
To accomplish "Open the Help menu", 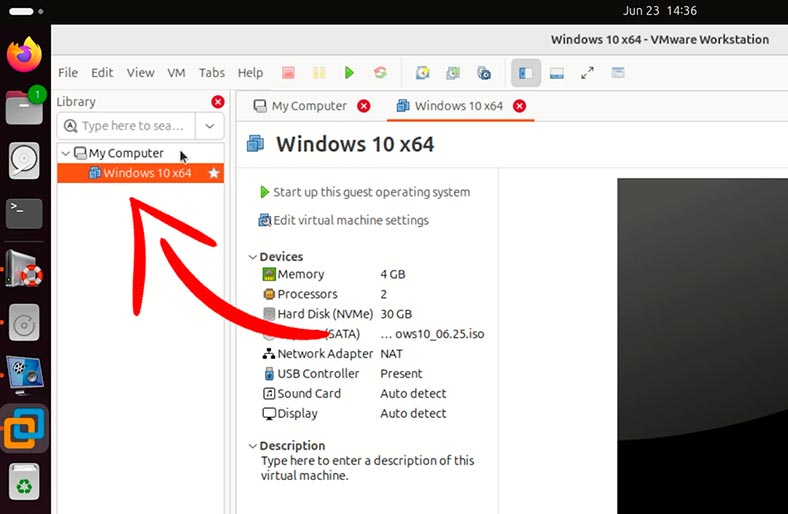I will point(250,73).
